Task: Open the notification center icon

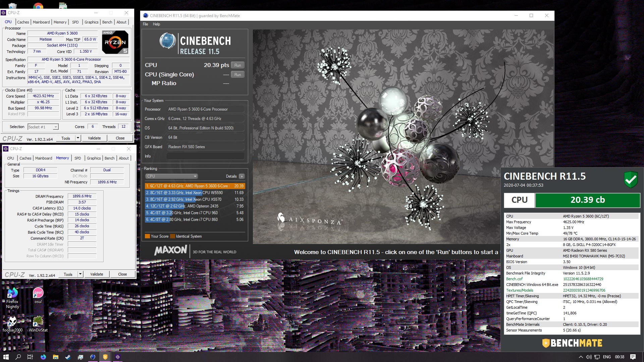Action: [633, 357]
